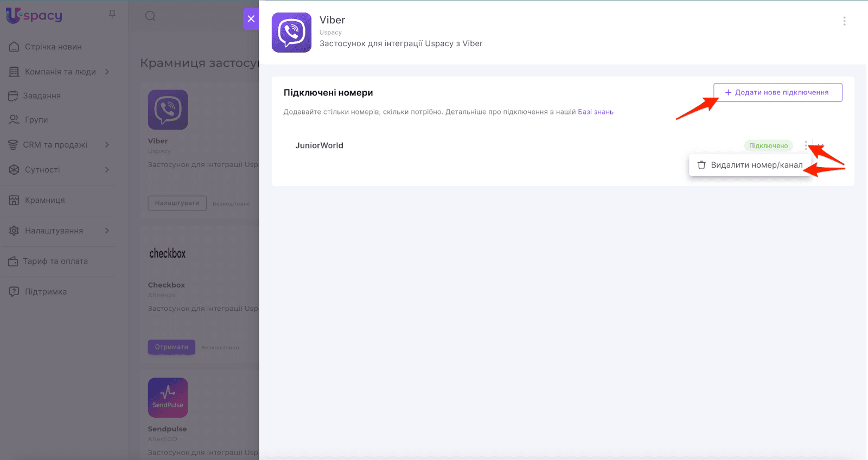Image resolution: width=868 pixels, height=460 pixels.
Task: Open Групи in sidebar
Action: (36, 119)
